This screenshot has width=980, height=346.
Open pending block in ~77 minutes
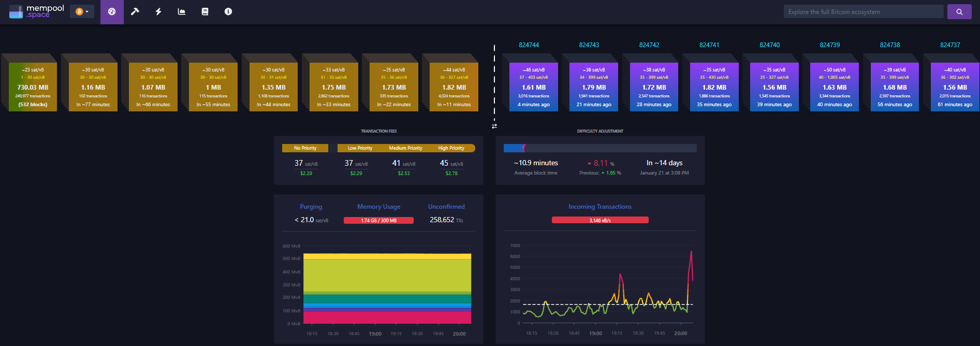[x=93, y=87]
